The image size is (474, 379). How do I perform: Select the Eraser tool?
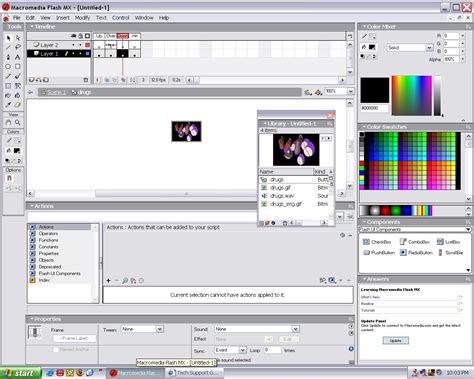click(x=18, y=105)
